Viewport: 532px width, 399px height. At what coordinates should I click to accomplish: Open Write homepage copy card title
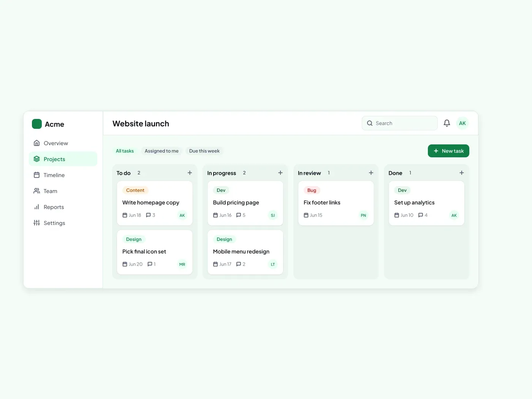[x=151, y=203]
